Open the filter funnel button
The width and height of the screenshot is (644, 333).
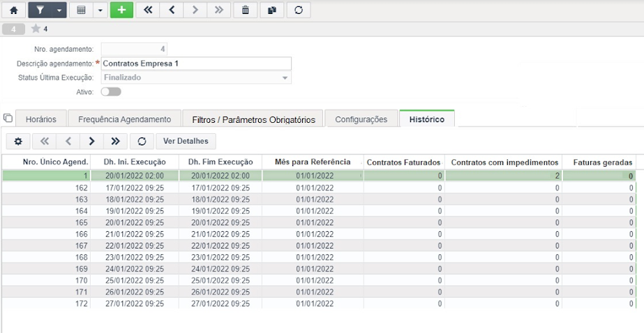40,10
